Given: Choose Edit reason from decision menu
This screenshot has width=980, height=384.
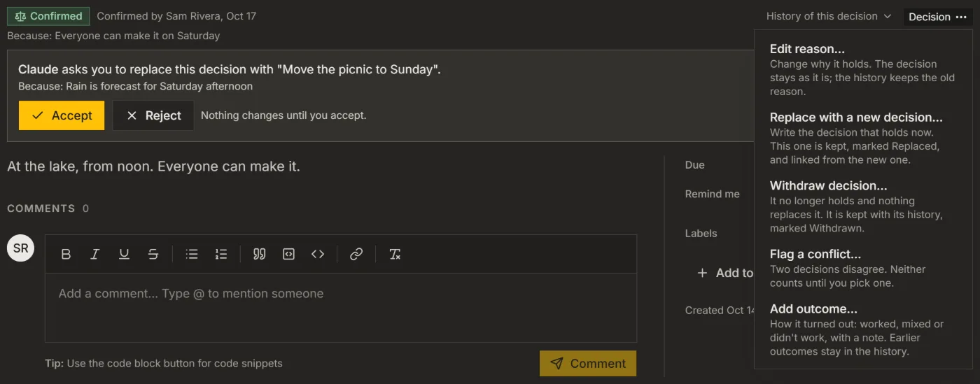Looking at the screenshot, I should click(863, 70).
